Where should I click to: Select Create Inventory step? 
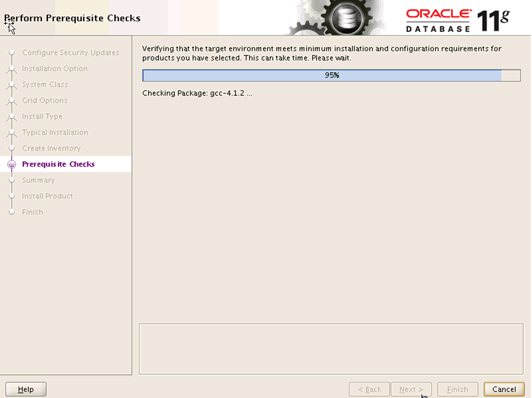click(x=51, y=148)
